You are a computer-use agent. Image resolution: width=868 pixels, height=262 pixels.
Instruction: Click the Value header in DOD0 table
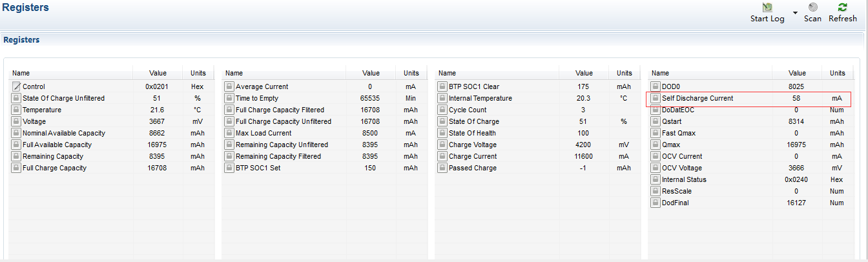[x=798, y=73]
